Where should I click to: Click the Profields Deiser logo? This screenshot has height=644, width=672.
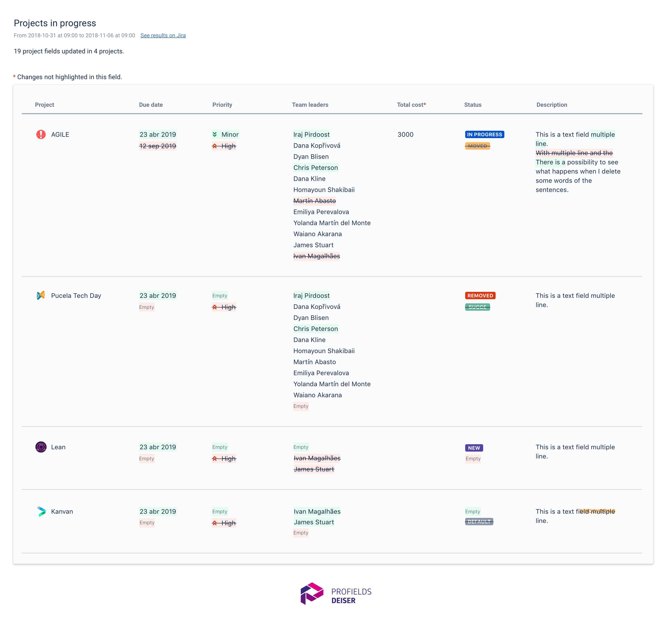coord(336,594)
